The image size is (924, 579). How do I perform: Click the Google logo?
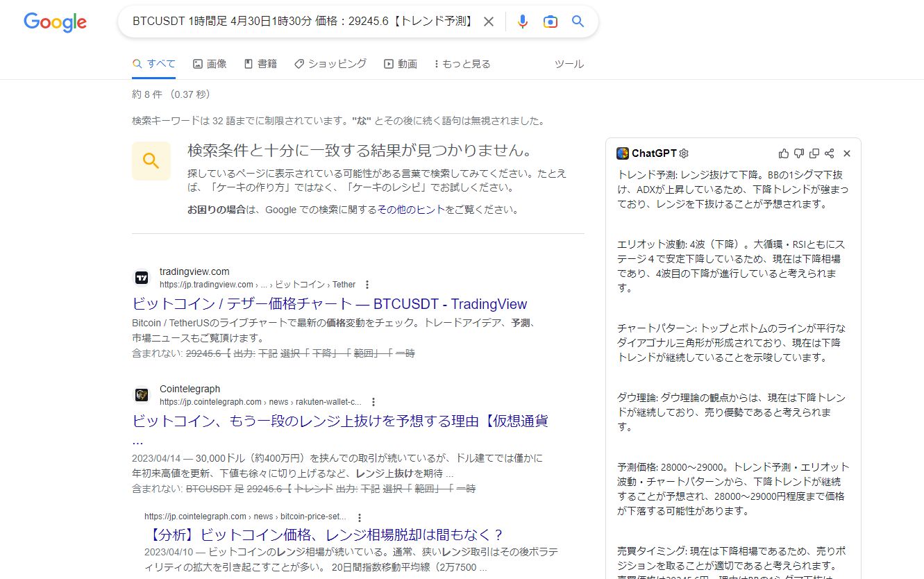pyautogui.click(x=55, y=22)
